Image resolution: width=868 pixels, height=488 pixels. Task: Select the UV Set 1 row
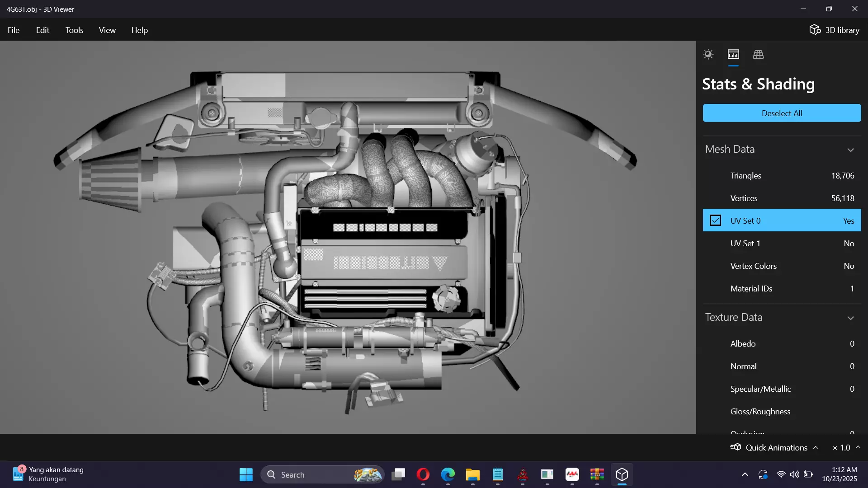[x=782, y=243]
